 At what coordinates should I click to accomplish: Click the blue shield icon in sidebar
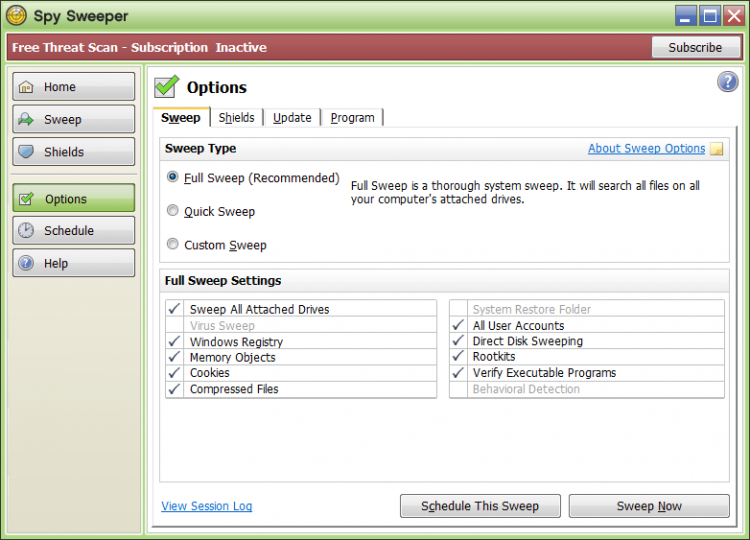click(26, 152)
